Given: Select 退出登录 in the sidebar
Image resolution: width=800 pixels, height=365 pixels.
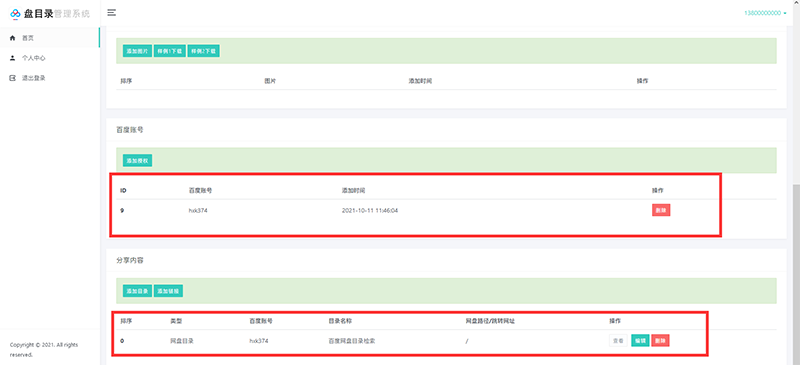Looking at the screenshot, I should pos(49,78).
